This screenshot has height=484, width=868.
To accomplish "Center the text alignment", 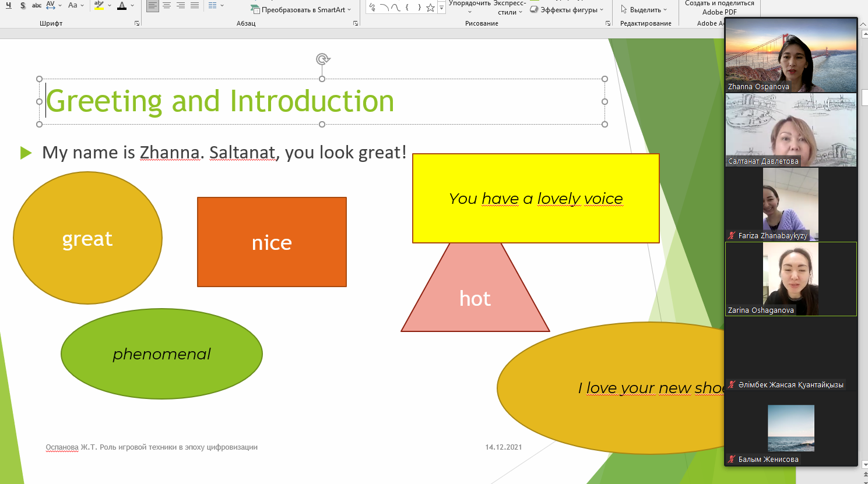I will click(x=167, y=5).
